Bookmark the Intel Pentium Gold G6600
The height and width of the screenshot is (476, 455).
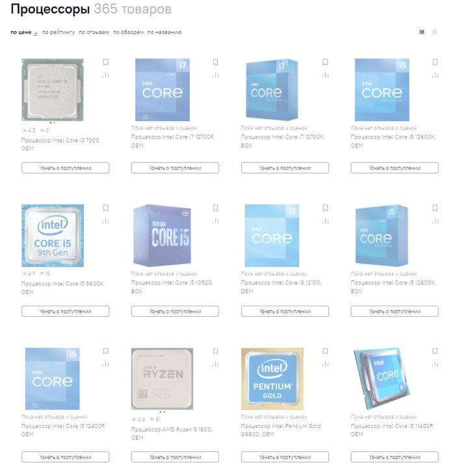click(325, 351)
